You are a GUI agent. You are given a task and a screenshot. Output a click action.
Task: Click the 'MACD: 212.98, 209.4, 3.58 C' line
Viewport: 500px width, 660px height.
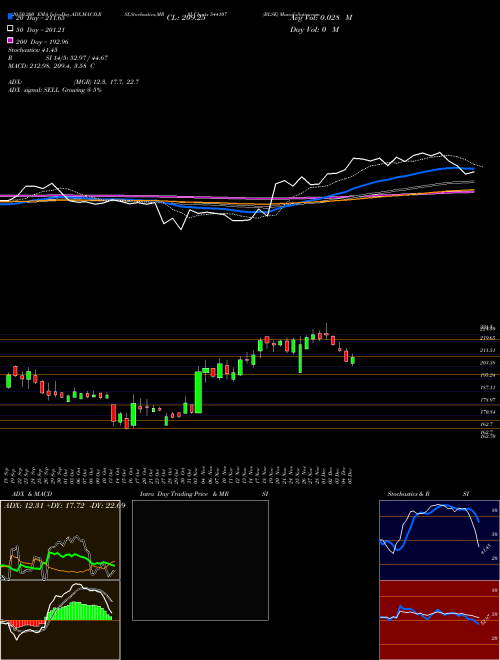point(51,66)
